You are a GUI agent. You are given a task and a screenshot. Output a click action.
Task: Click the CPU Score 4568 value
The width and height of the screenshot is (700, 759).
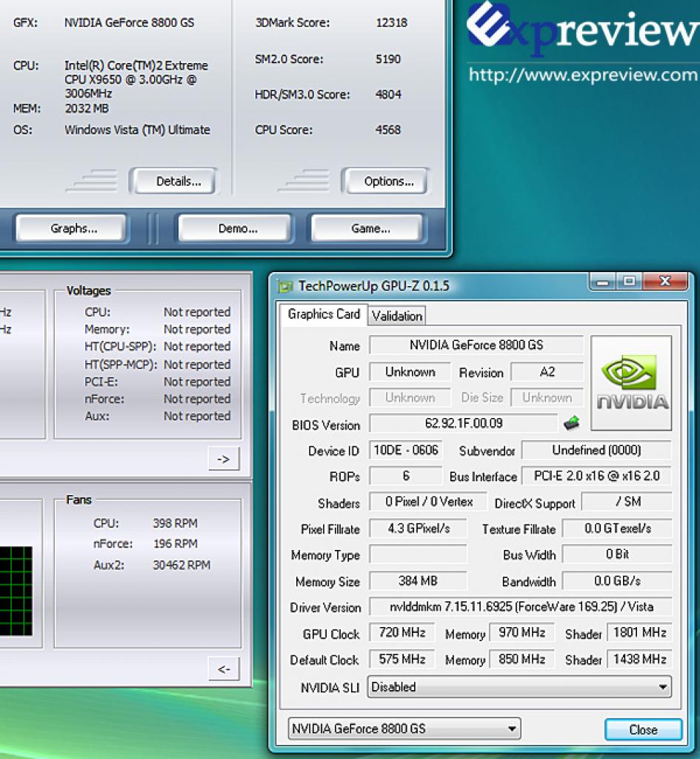388,130
